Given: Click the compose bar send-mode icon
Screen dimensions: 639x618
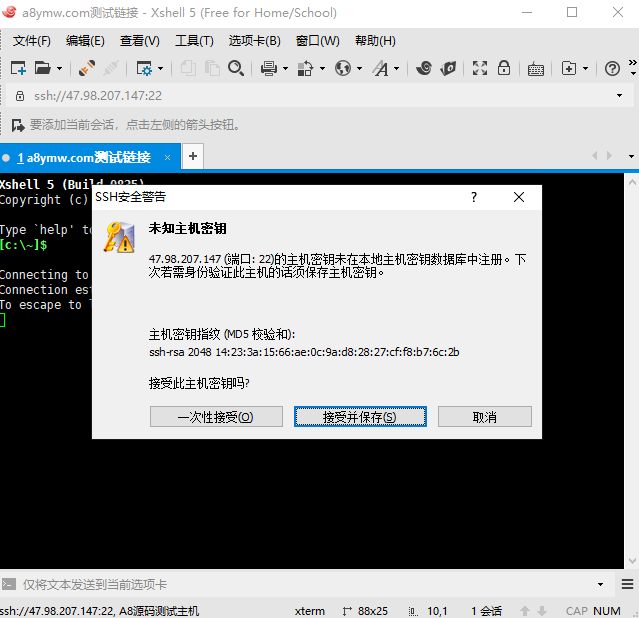Looking at the screenshot, I should pyautogui.click(x=9, y=584).
